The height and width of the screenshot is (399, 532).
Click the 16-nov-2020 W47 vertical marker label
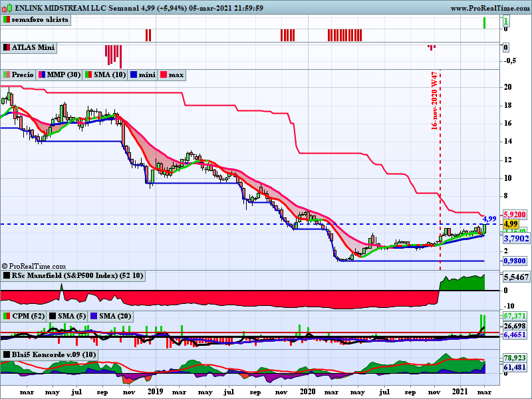point(434,101)
